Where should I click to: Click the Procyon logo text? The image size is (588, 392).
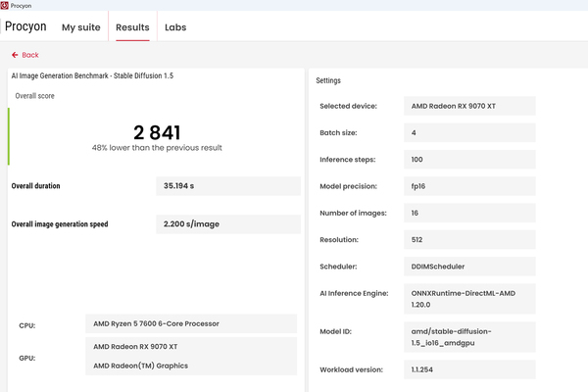(25, 26)
